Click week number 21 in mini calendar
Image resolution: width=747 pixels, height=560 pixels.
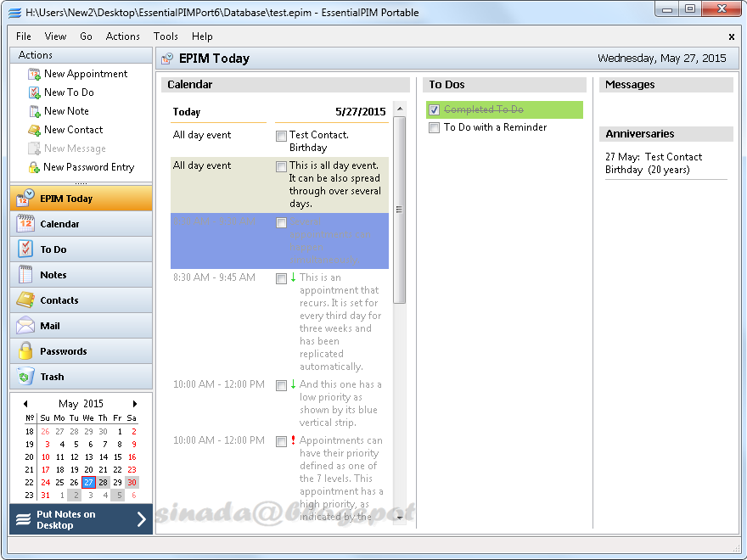[x=30, y=470]
